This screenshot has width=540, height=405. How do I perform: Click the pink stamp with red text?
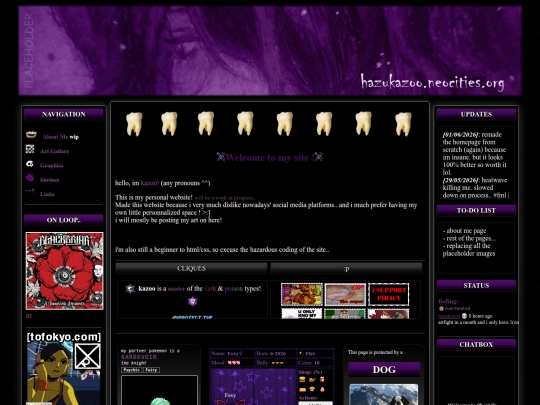345,294
